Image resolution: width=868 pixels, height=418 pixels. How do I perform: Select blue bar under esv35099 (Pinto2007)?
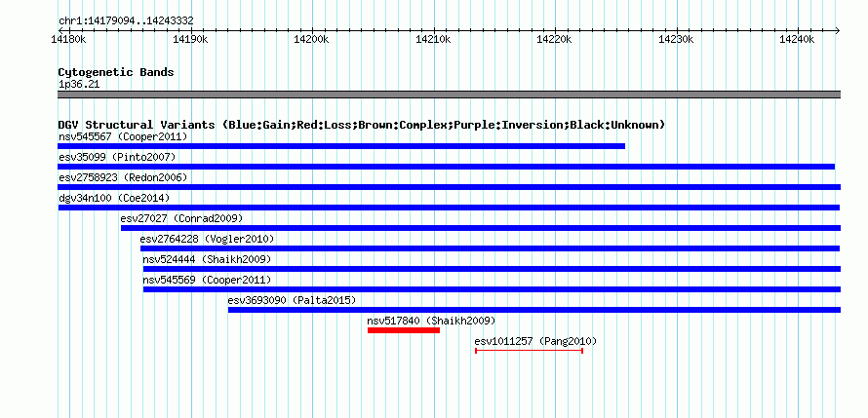[x=446, y=167]
